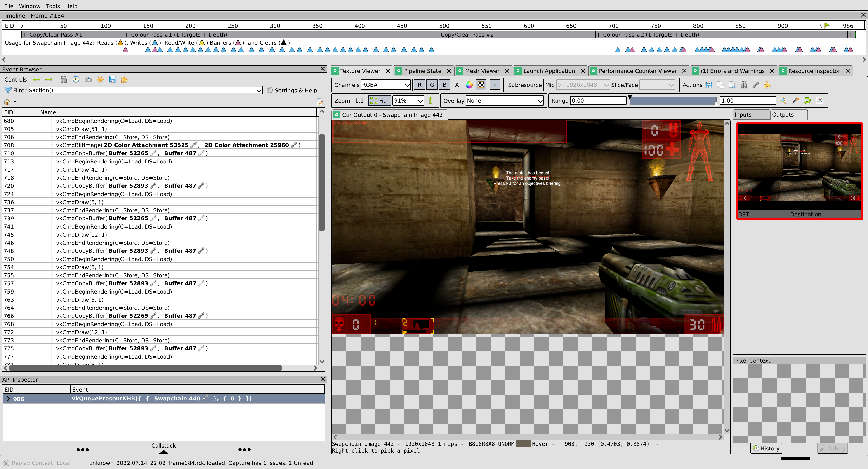Viewport: 868px width, 469px height.
Task: Toggle the R channel button
Action: tap(420, 85)
